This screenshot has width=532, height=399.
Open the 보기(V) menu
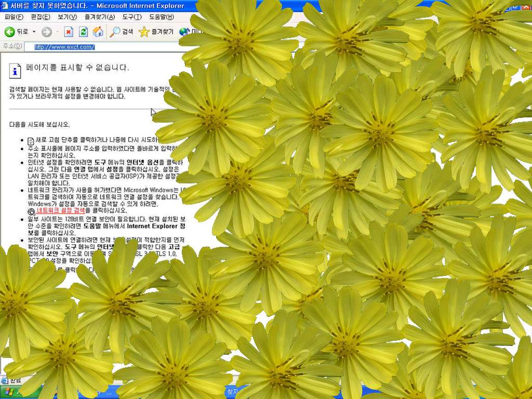coord(67,17)
